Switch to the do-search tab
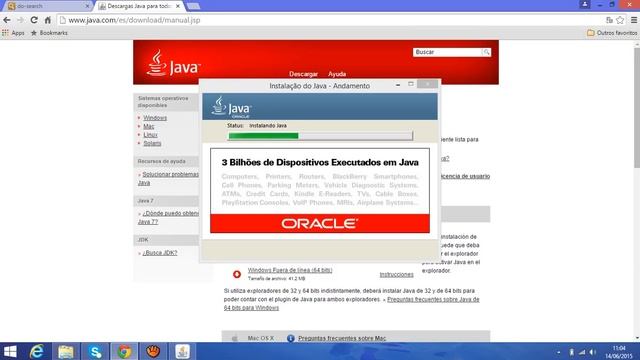640x360 pixels. (x=47, y=6)
